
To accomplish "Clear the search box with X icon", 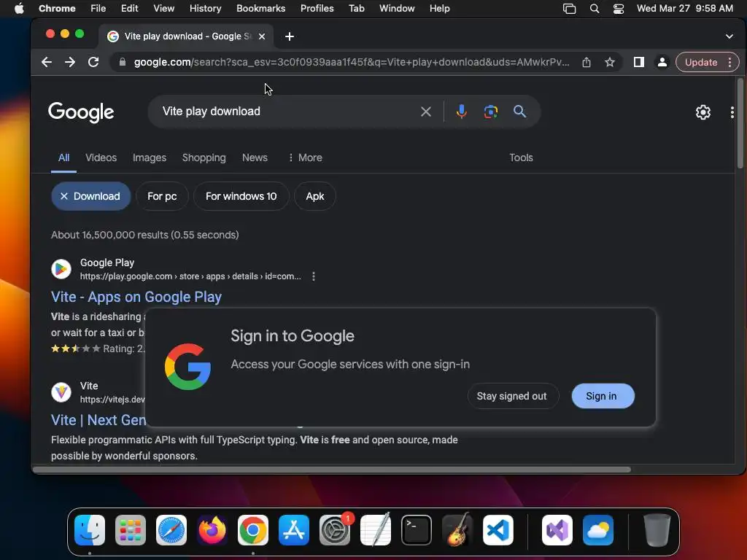I will [426, 112].
